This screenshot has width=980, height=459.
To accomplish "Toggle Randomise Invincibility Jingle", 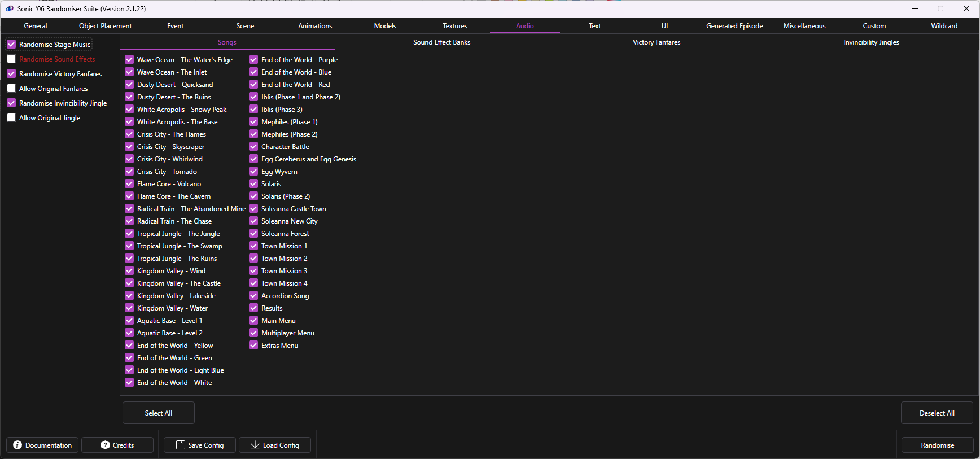I will point(11,103).
